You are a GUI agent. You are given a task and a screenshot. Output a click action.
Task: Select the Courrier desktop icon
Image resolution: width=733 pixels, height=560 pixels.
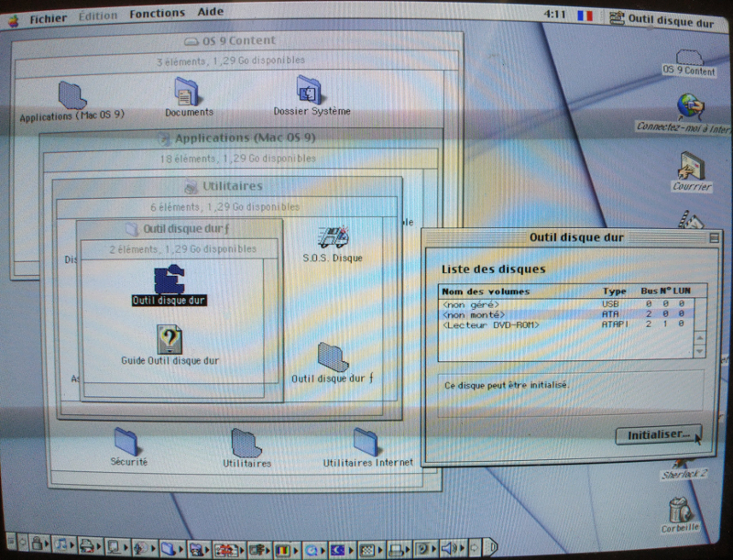pos(692,166)
